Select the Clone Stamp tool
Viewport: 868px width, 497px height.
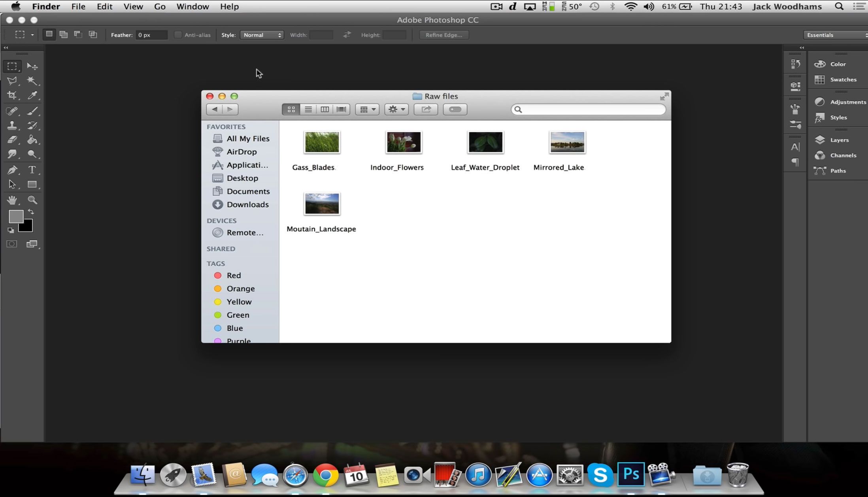(x=12, y=125)
